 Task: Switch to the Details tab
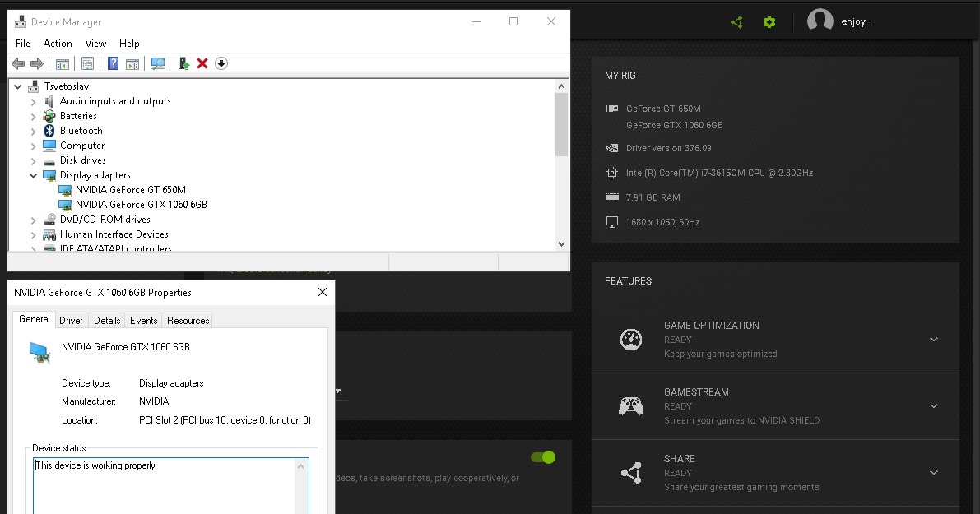(x=107, y=321)
